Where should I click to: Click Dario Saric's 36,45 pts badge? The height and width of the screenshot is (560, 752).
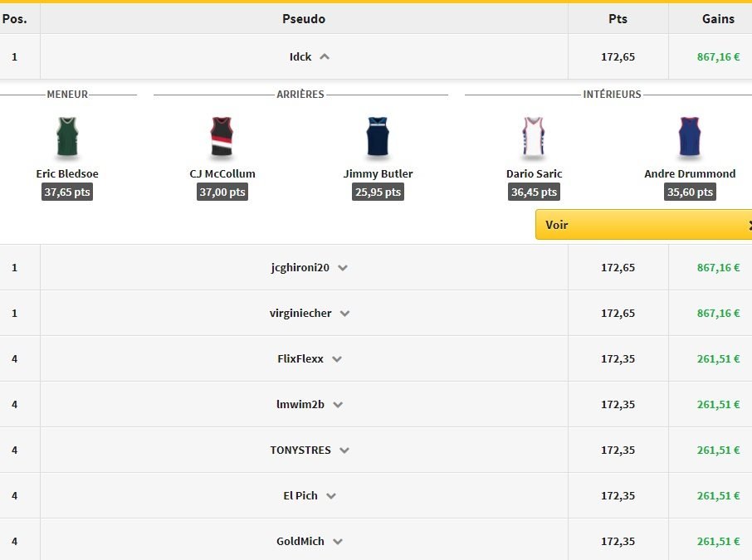[534, 192]
